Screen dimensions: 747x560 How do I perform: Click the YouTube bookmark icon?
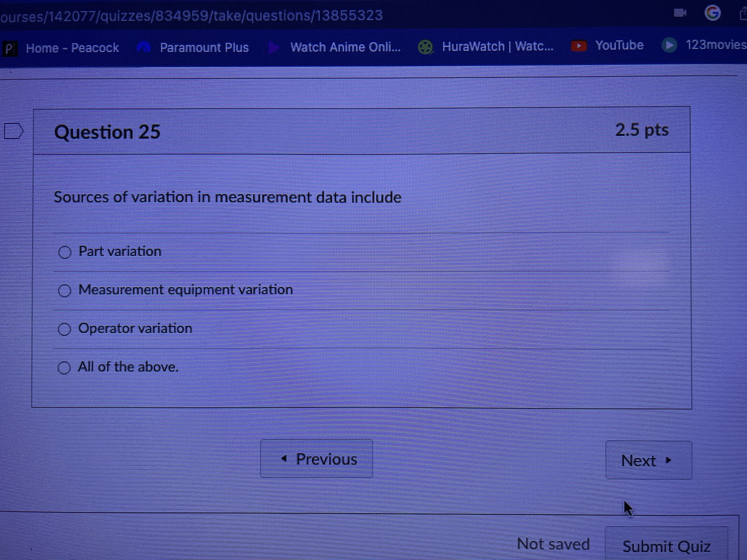pos(579,46)
